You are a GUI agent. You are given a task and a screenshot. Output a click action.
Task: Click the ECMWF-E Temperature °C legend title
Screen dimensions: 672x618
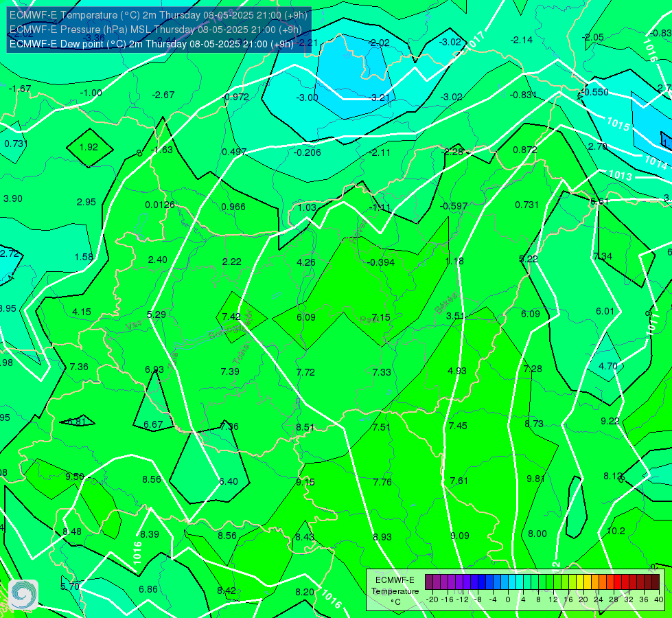tap(395, 591)
